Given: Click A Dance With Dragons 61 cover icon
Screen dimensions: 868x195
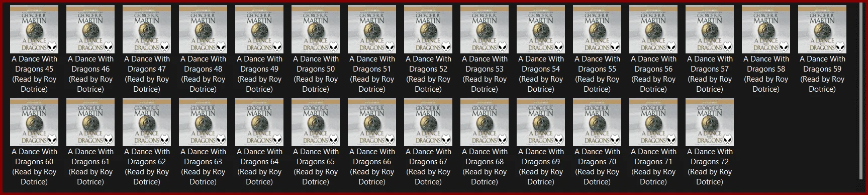Looking at the screenshot, I should [x=90, y=122].
